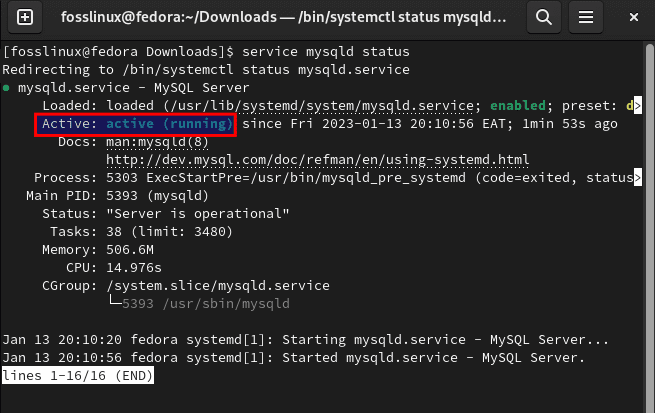Open the terminal search
Screen dimensions: 655x413
pyautogui.click(x=543, y=17)
